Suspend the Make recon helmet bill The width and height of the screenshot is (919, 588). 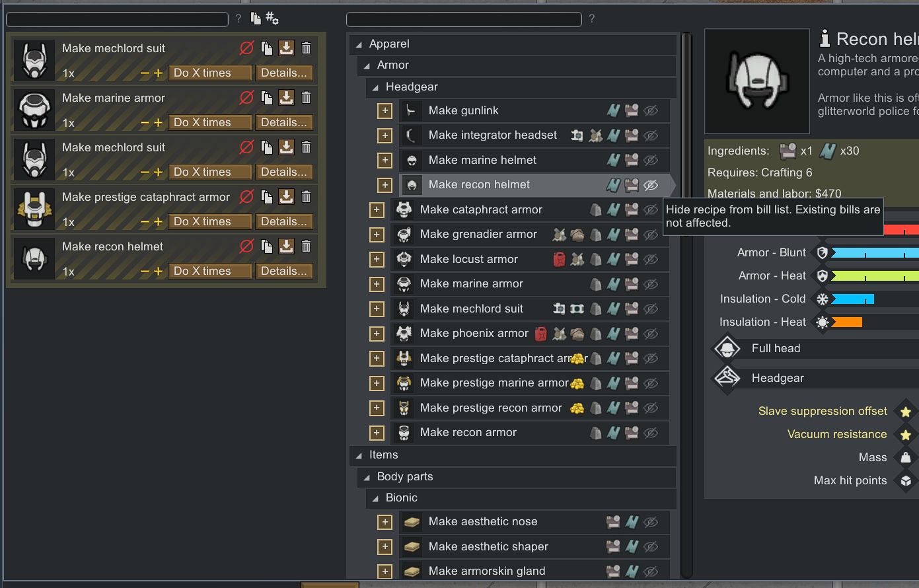(x=246, y=246)
